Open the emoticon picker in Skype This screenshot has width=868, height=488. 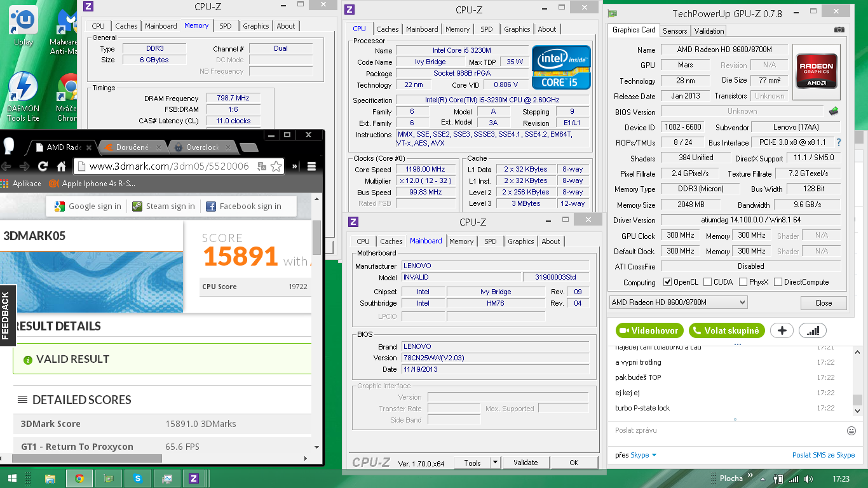[x=851, y=431]
